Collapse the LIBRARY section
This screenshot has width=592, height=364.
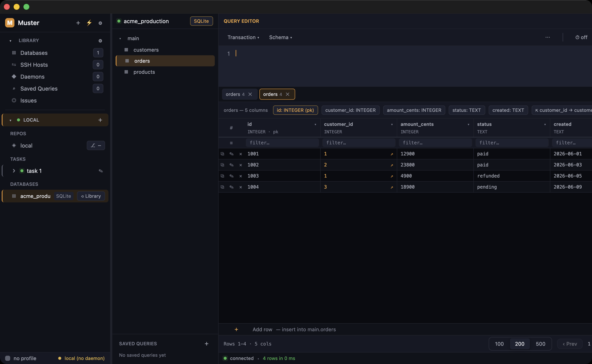pyautogui.click(x=10, y=41)
